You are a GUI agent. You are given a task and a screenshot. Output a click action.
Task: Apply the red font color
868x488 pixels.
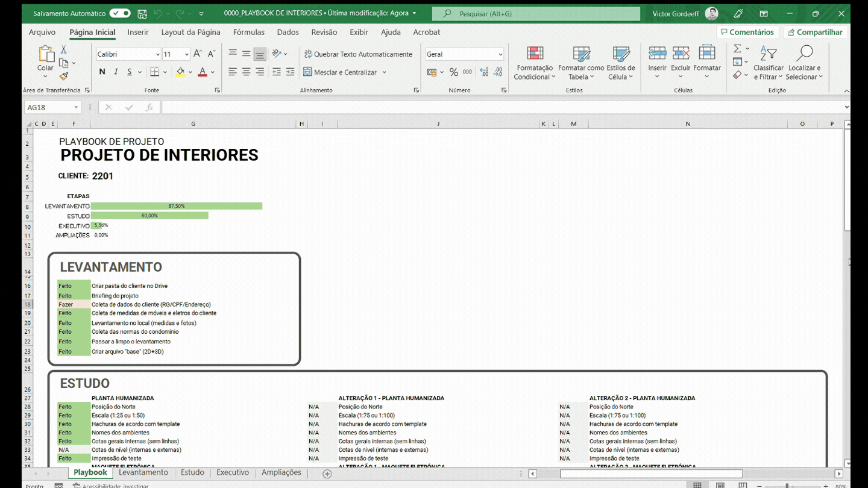(203, 72)
